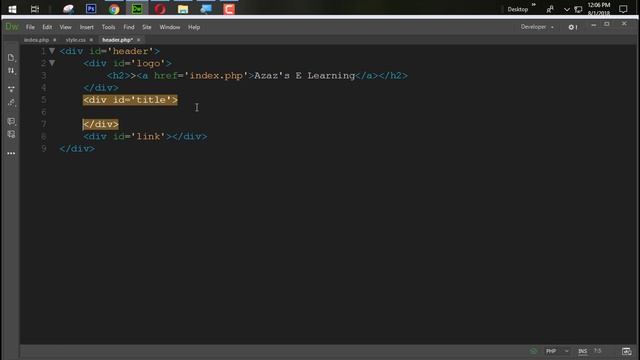
Task: Click the 'index.php' href text on line 3
Action: tap(216, 76)
